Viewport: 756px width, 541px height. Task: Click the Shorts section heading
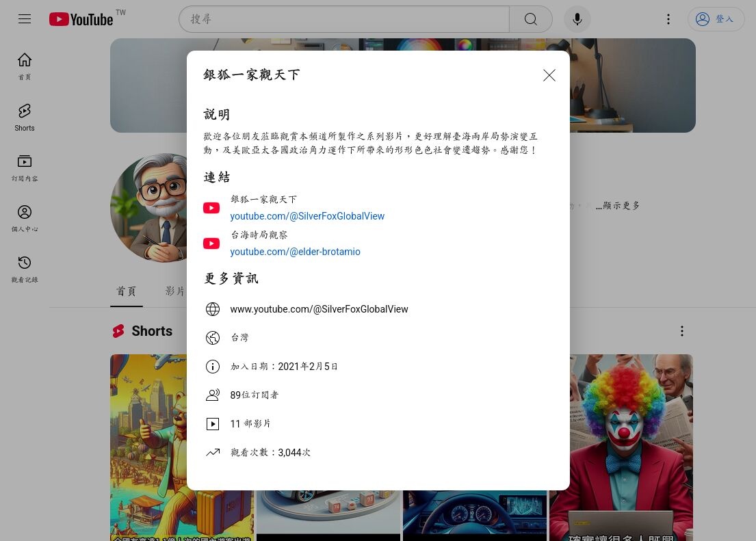(x=152, y=331)
